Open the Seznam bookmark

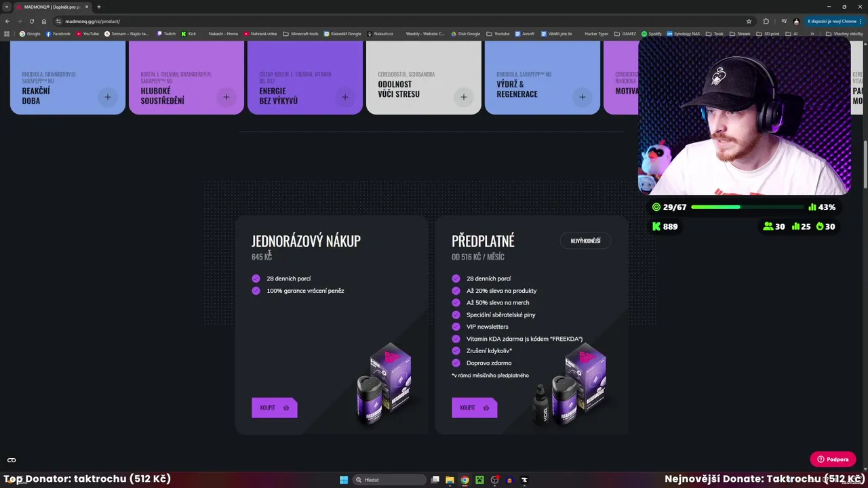click(127, 34)
